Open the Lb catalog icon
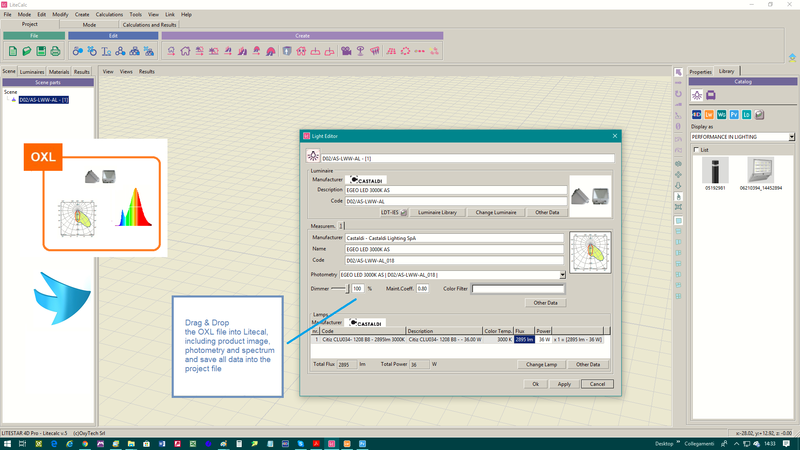 point(746,115)
